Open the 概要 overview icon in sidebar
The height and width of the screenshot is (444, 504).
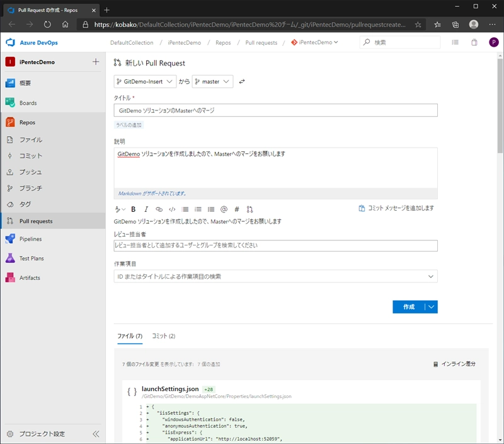10,83
